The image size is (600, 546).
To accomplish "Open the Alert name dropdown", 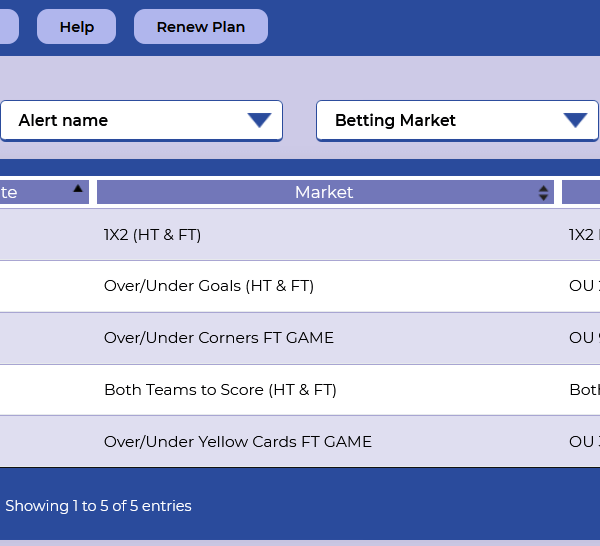I will tap(142, 121).
